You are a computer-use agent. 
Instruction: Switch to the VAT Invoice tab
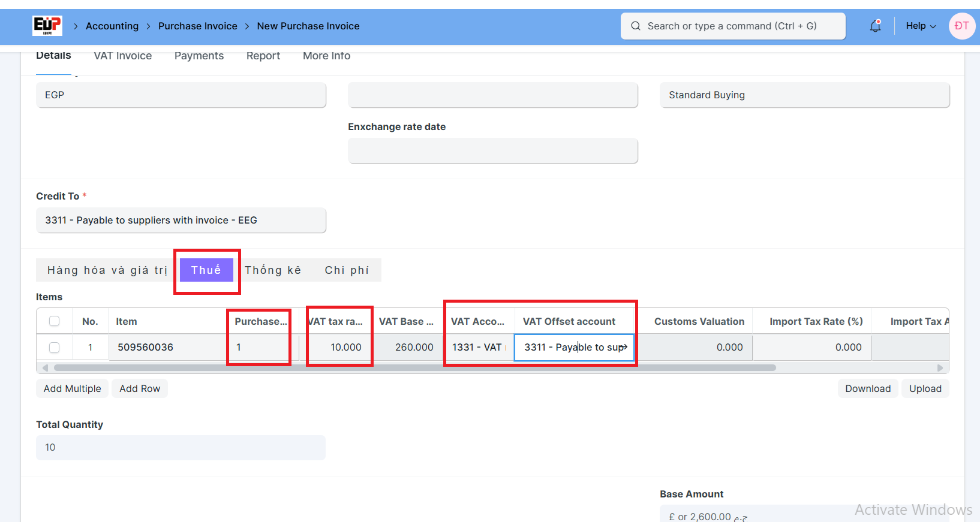click(123, 56)
